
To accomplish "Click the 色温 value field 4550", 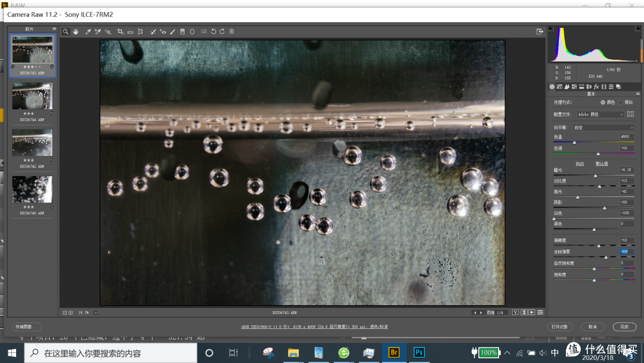I will point(627,137).
